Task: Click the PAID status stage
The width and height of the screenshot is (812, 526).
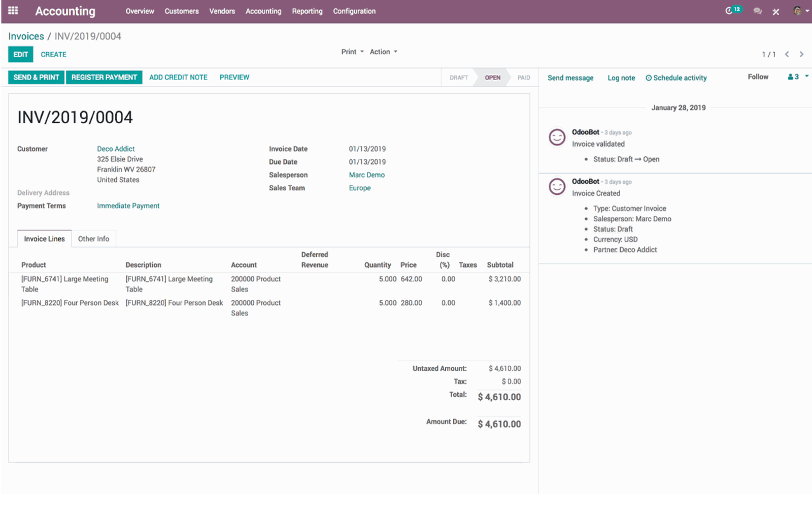Action: [x=524, y=78]
